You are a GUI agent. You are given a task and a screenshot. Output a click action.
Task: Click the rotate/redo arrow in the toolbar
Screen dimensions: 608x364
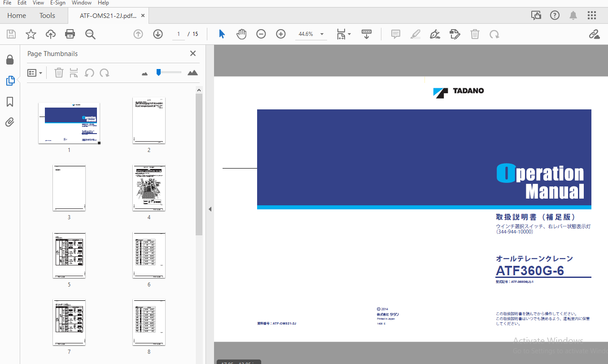click(494, 34)
